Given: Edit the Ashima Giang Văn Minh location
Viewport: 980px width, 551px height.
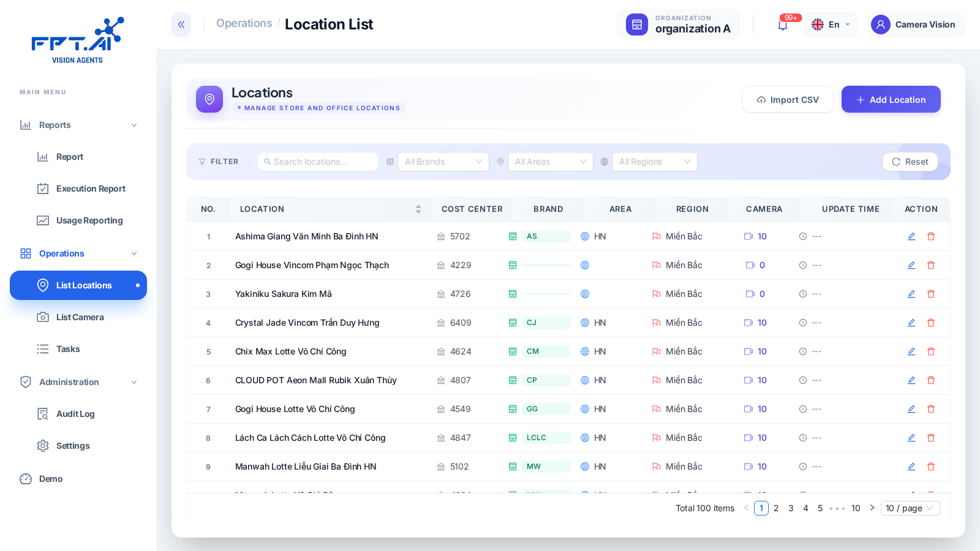Looking at the screenshot, I should [x=911, y=236].
